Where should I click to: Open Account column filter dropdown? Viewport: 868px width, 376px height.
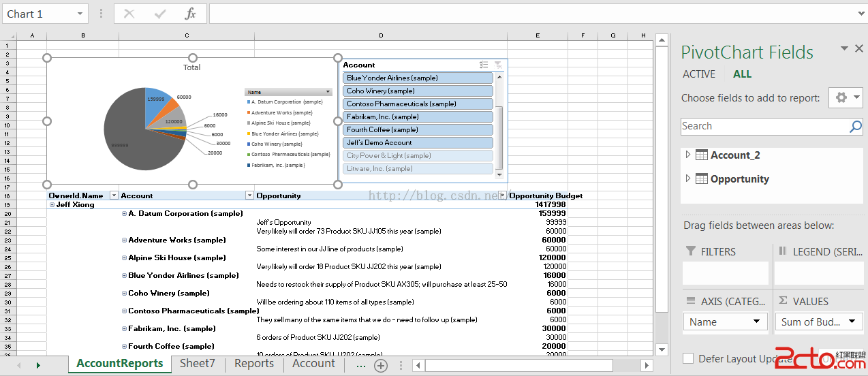tap(249, 195)
